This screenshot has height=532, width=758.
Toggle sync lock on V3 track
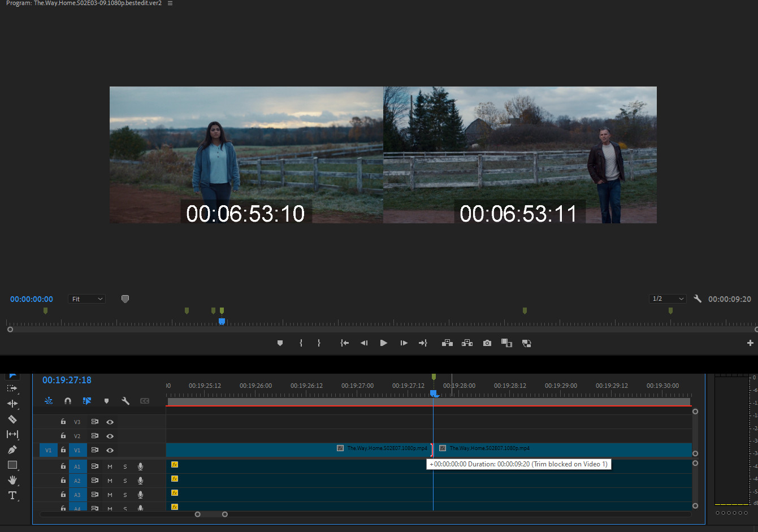coord(94,422)
